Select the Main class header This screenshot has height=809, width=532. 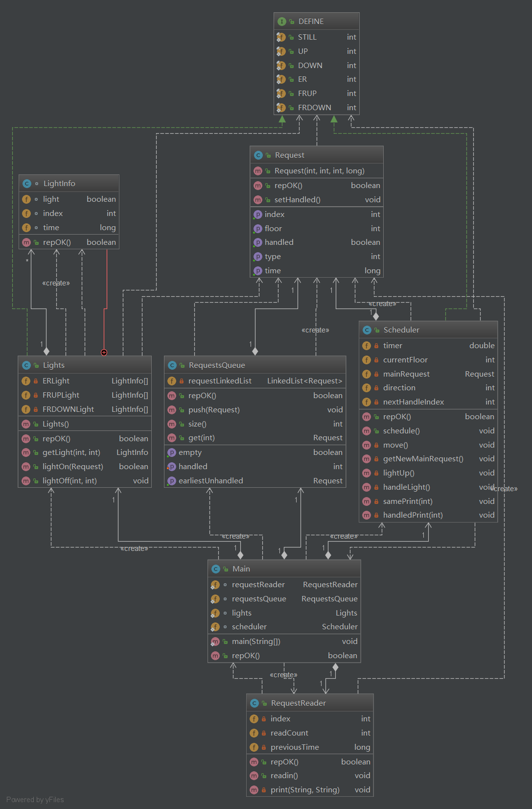pos(284,569)
